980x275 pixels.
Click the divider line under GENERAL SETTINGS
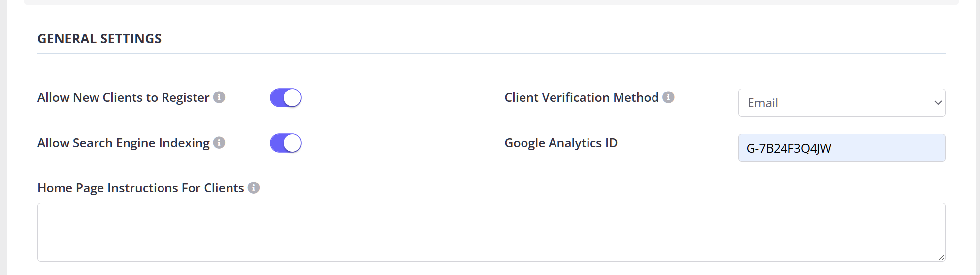click(491, 53)
